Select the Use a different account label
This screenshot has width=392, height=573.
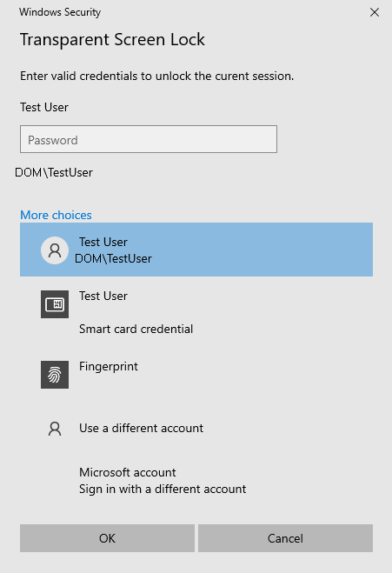141,428
